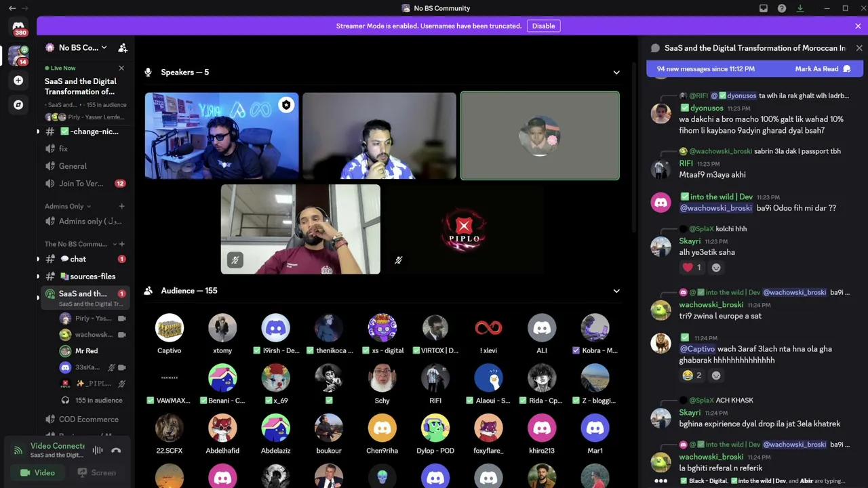This screenshot has height=488, width=868.
Task: Toggle the laughing emoji reaction with count 2
Action: (692, 375)
